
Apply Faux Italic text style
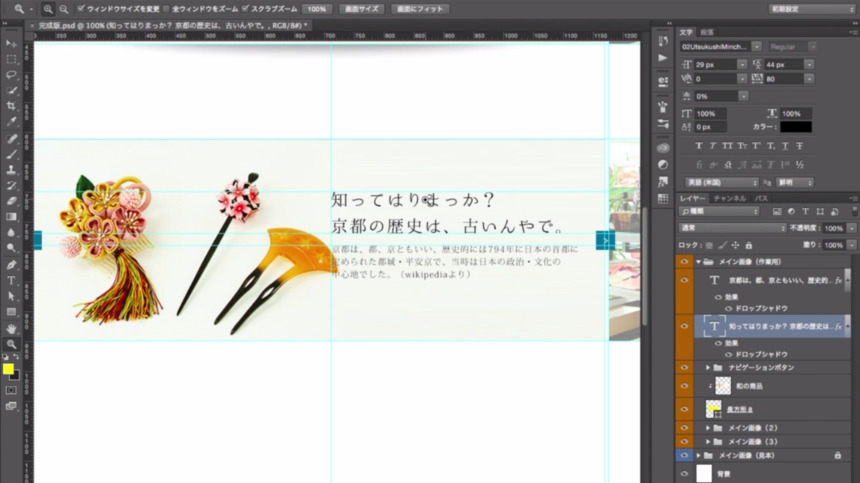coord(713,146)
